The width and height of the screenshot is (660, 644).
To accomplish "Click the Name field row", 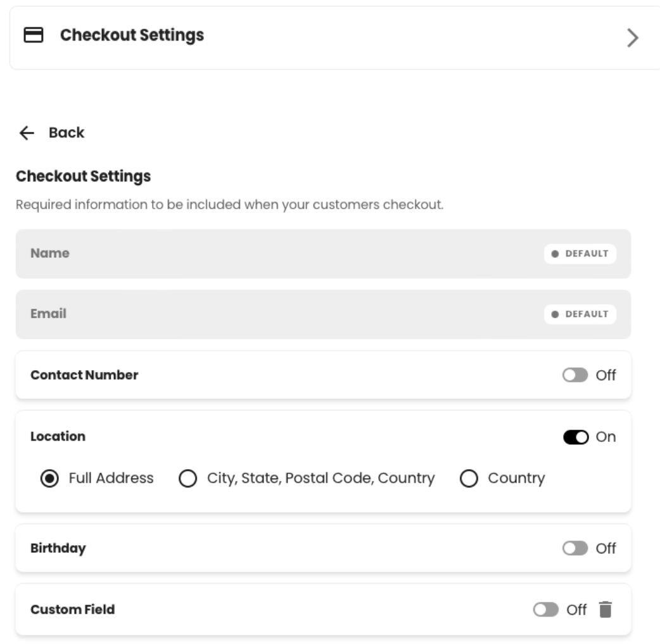I will (323, 254).
